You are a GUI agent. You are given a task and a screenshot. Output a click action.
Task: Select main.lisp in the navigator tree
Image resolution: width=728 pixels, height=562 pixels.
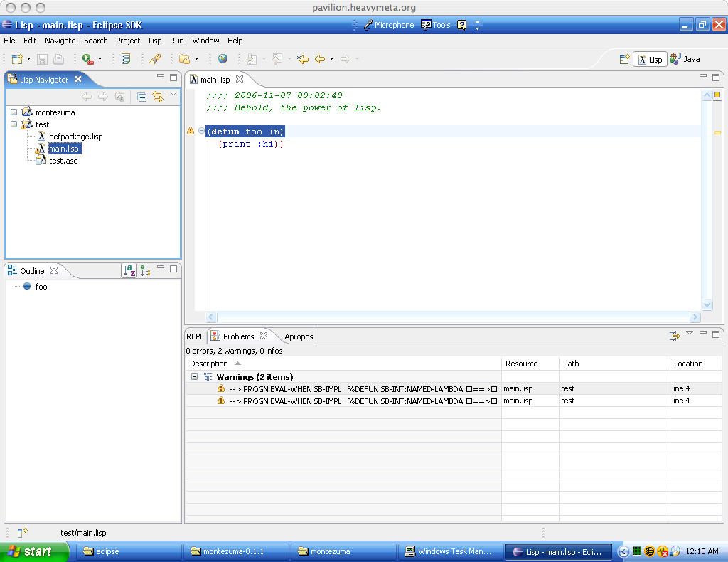click(64, 149)
